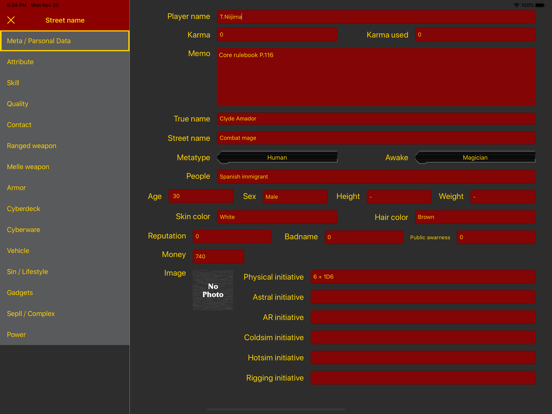
Task: Edit Street name field containing Combat mage
Action: click(376, 138)
